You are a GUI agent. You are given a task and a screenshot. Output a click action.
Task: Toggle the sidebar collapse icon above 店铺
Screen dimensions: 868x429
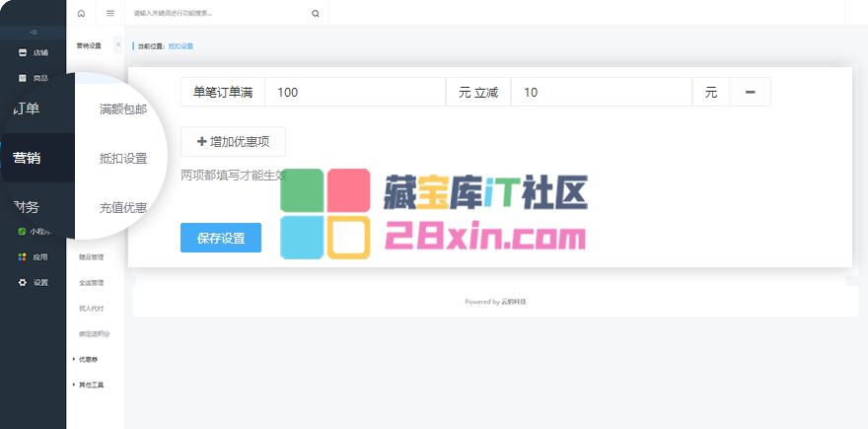(34, 33)
